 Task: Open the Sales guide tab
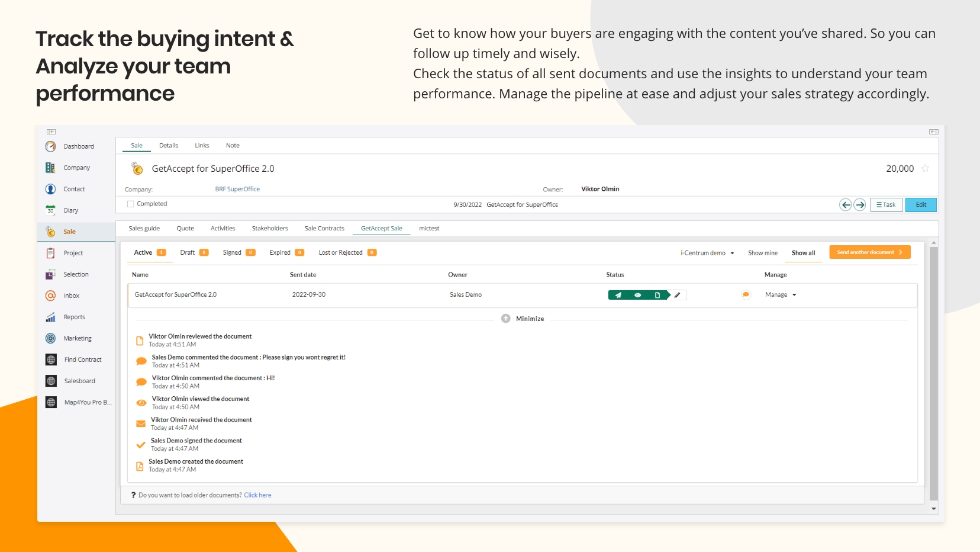coord(144,228)
